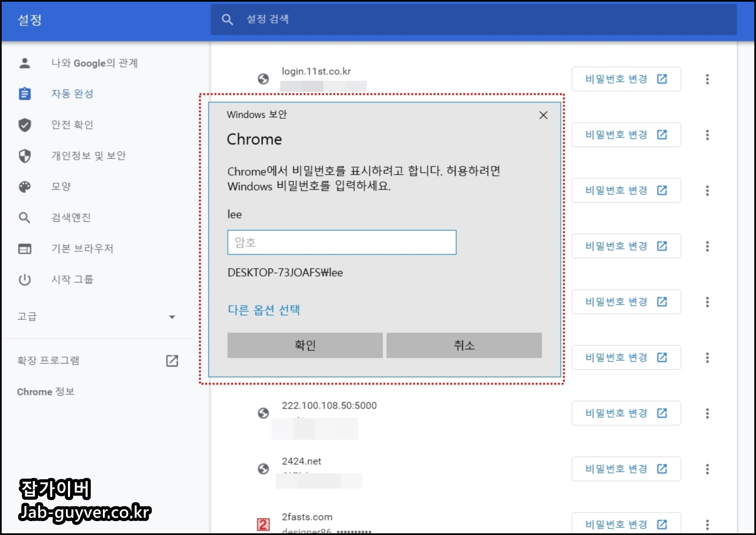The image size is (756, 535).
Task: Open more options menu for 2424.net
Action: point(707,469)
